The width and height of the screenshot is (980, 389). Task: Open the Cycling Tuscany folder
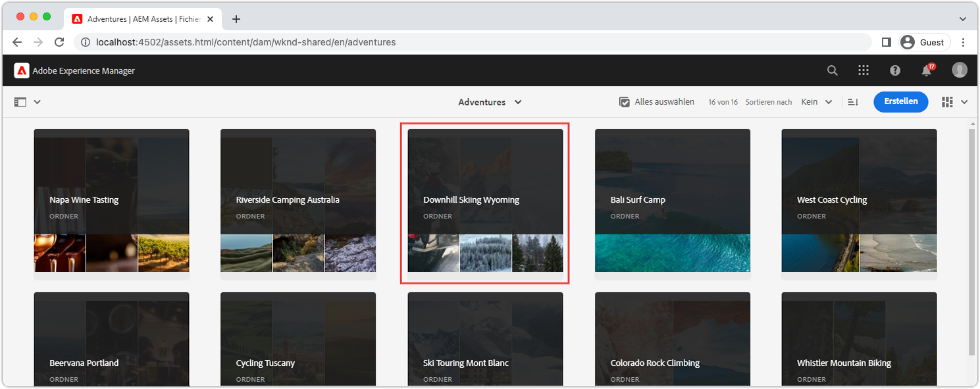tap(298, 339)
